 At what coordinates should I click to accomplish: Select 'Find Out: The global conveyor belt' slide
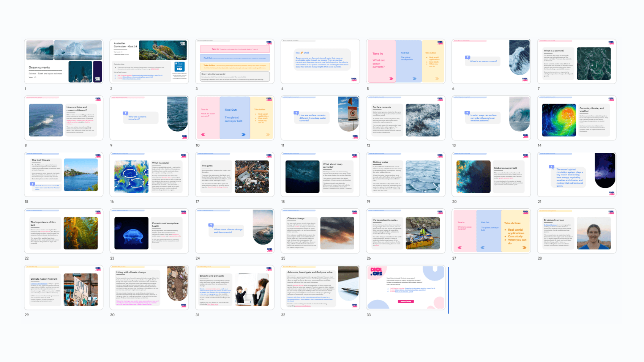pos(234,118)
